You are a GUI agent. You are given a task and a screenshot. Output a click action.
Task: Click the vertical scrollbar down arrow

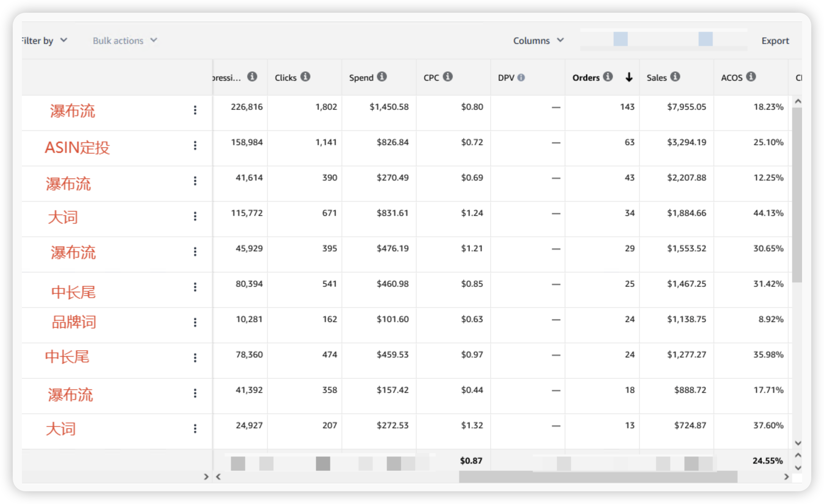(798, 443)
